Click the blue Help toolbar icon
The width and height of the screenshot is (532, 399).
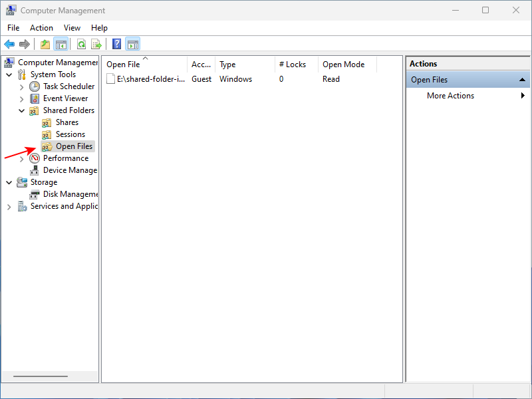(x=117, y=44)
